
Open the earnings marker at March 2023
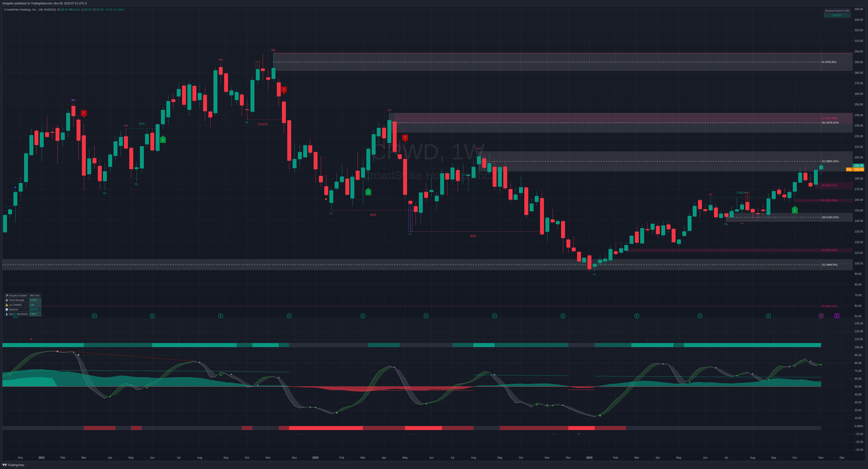pos(637,316)
